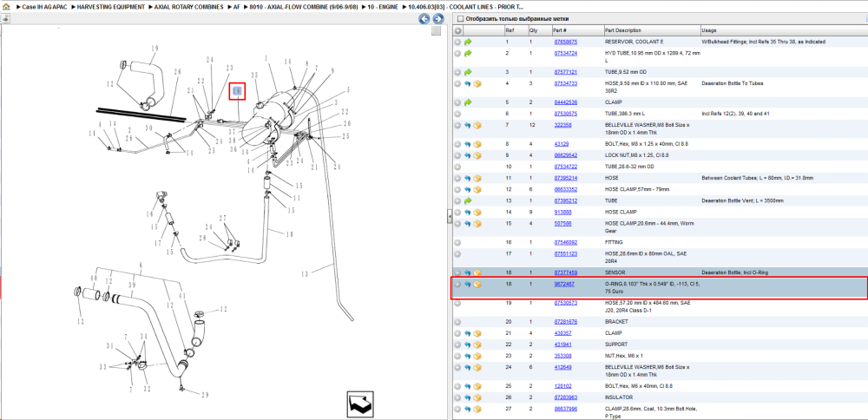Open 'AXIAL ROTARY COMBINES' breadcrumb
Screen dimensions: 868x420
coord(188,8)
